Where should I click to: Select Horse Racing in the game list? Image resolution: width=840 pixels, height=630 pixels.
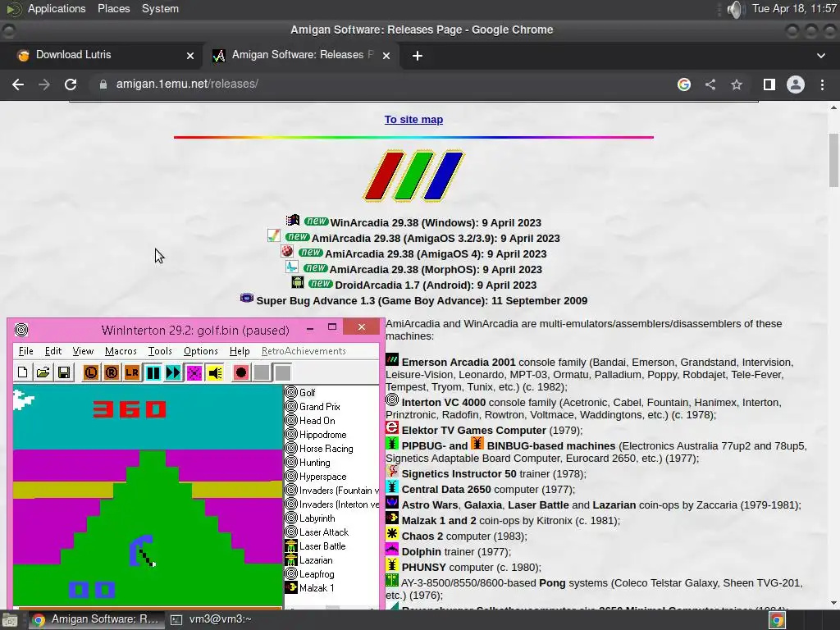(x=326, y=449)
